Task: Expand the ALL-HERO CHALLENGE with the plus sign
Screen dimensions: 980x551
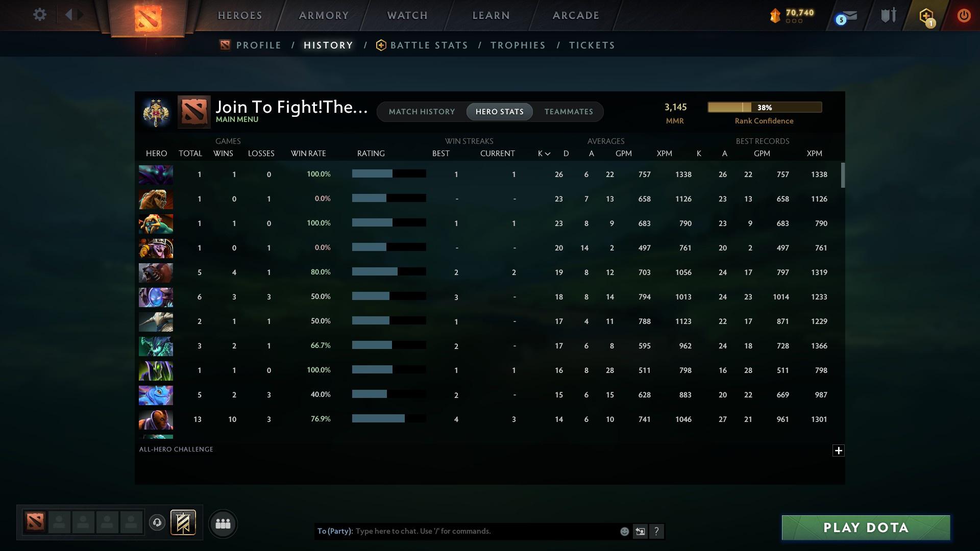Action: (x=839, y=450)
